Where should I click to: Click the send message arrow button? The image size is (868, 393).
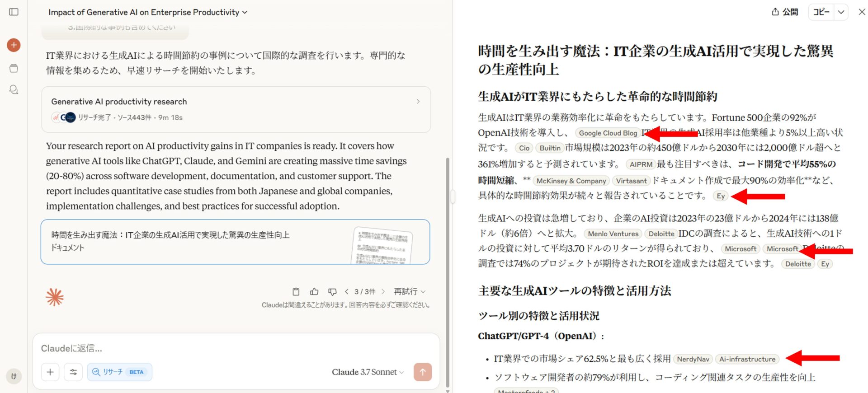click(422, 372)
